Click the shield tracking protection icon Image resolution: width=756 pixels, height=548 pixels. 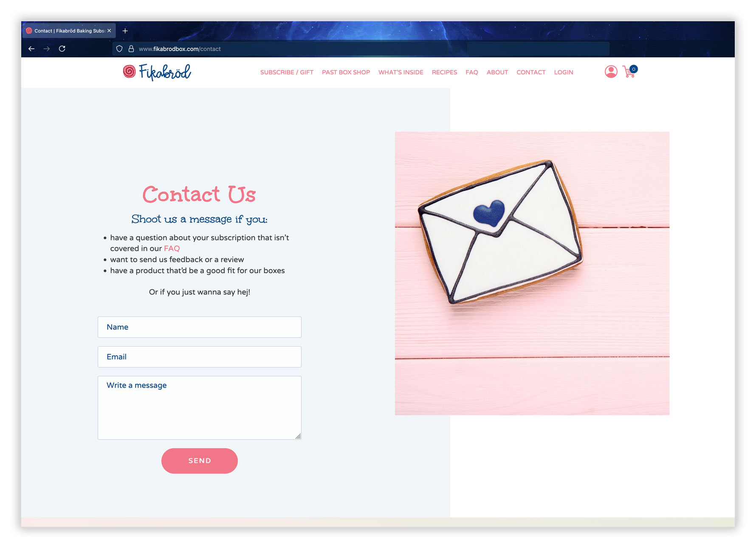[119, 49]
